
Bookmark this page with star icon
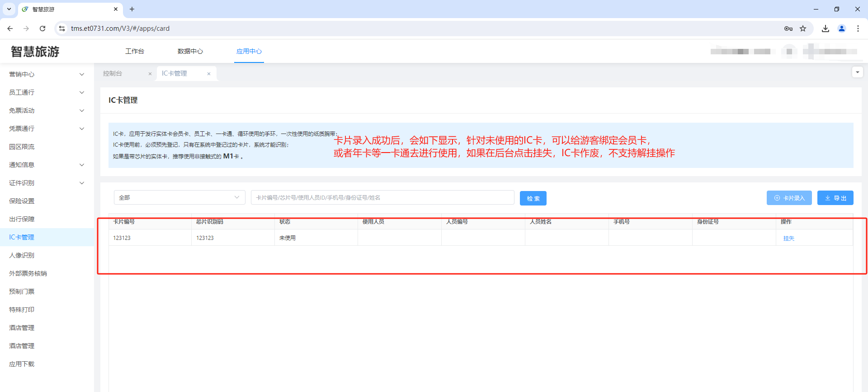[803, 29]
